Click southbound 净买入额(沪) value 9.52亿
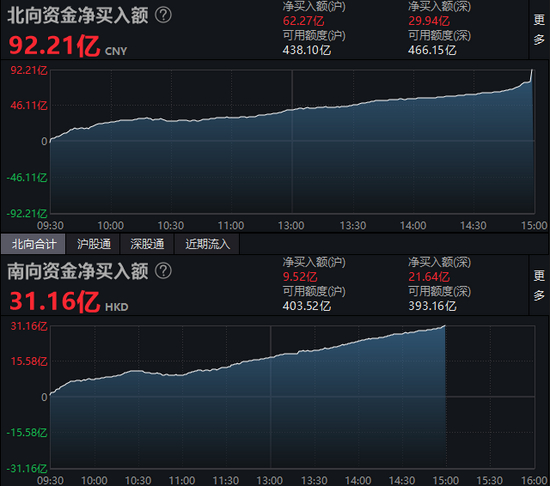The width and height of the screenshot is (550, 486). pyautogui.click(x=300, y=277)
